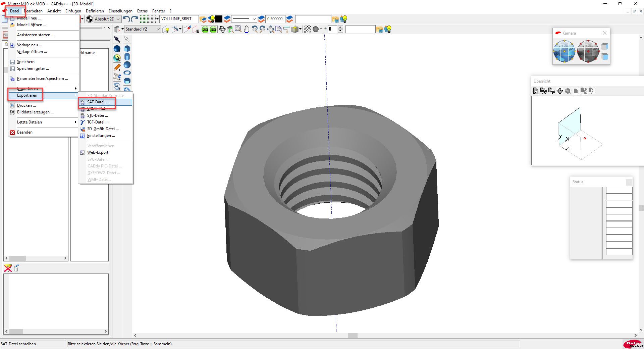Click Parameter lesen/speichern entry
This screenshot has width=644, height=349.
[44, 79]
